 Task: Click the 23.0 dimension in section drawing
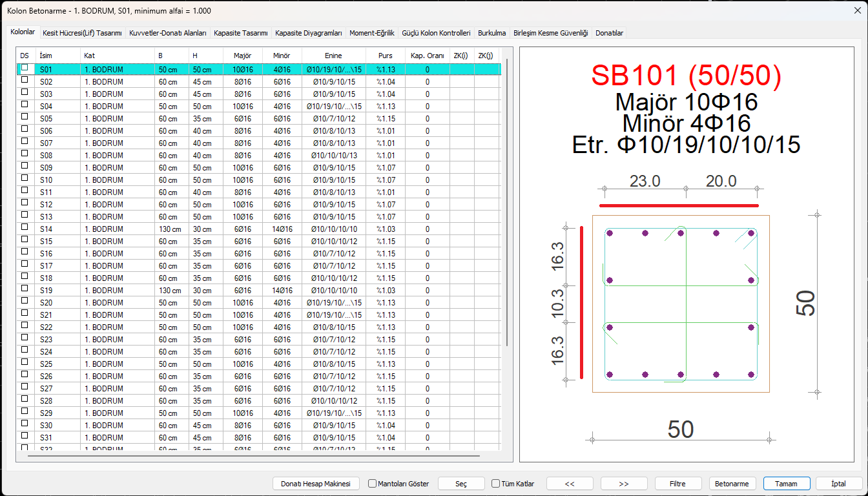pos(645,181)
